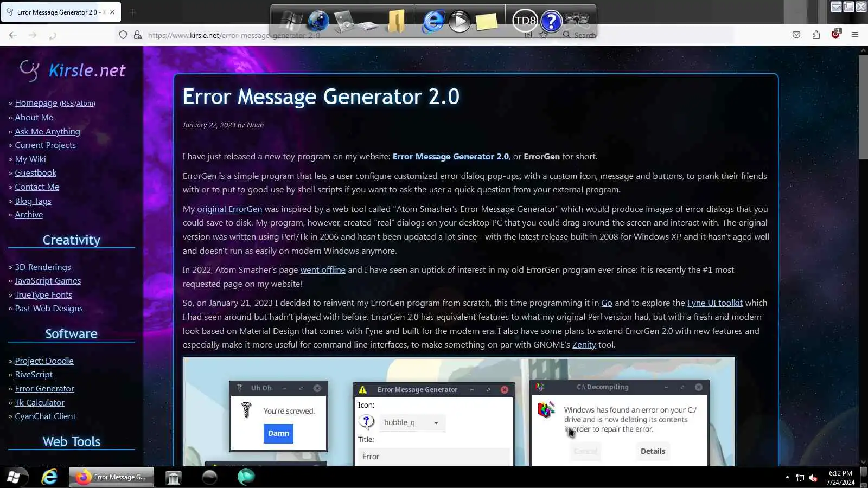Open the Firefox extensions puzzle icon
The width and height of the screenshot is (868, 488).
[816, 35]
